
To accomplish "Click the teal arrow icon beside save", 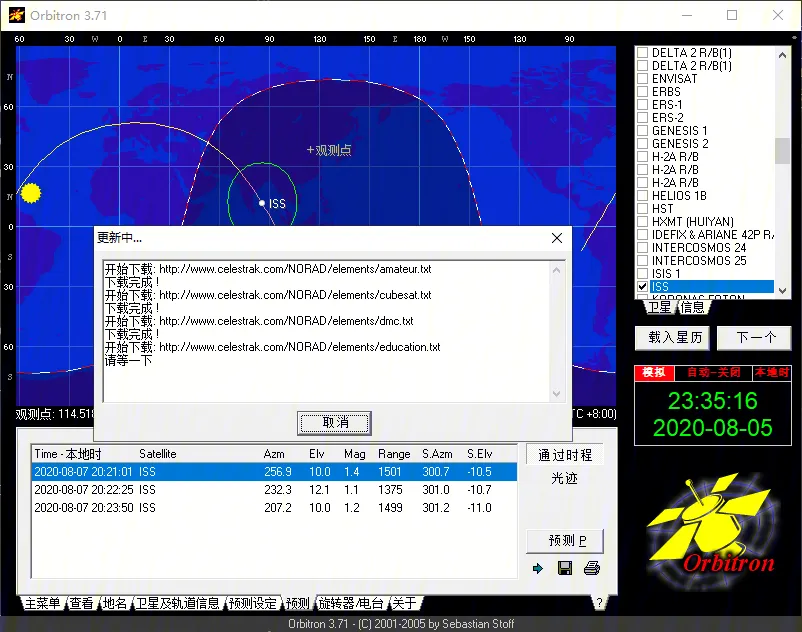I will pos(538,569).
